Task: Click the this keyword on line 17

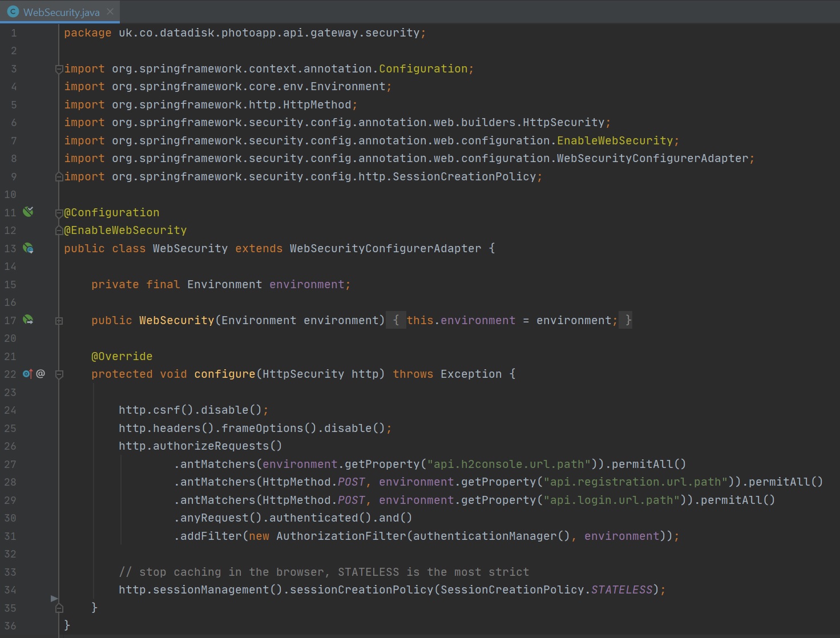Action: tap(420, 321)
